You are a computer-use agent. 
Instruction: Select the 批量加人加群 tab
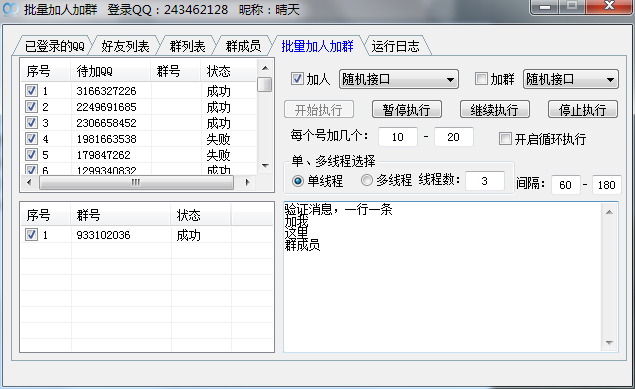(317, 46)
